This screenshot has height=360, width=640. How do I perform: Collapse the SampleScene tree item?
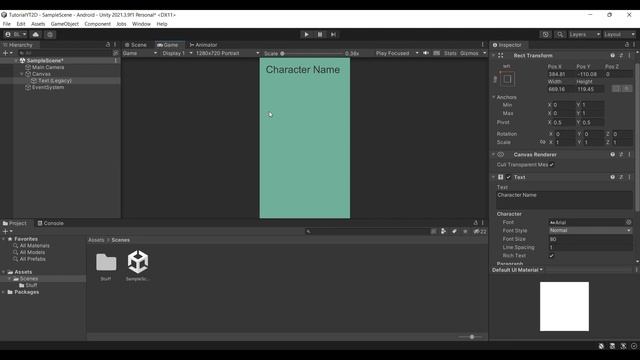pos(16,60)
